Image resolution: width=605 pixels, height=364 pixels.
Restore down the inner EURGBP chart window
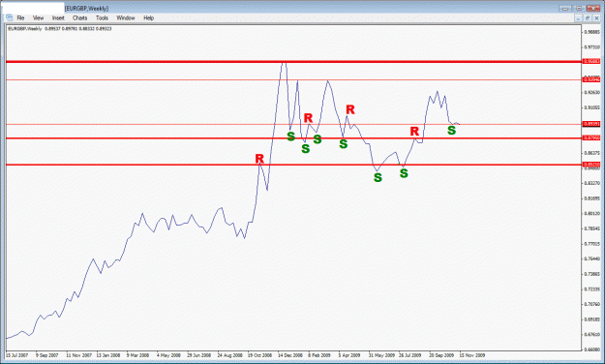588,18
